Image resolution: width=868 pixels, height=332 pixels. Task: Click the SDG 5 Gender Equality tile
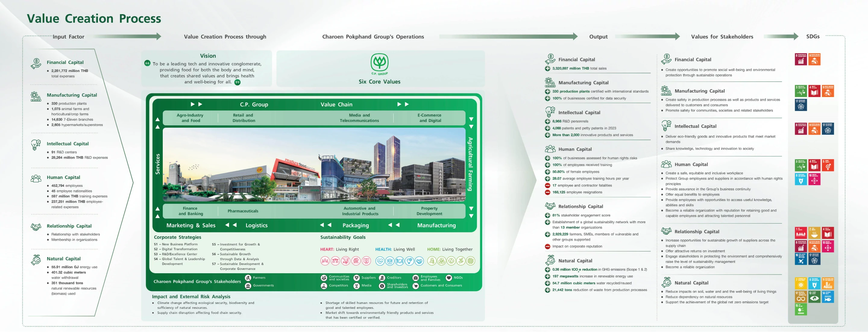click(x=828, y=165)
